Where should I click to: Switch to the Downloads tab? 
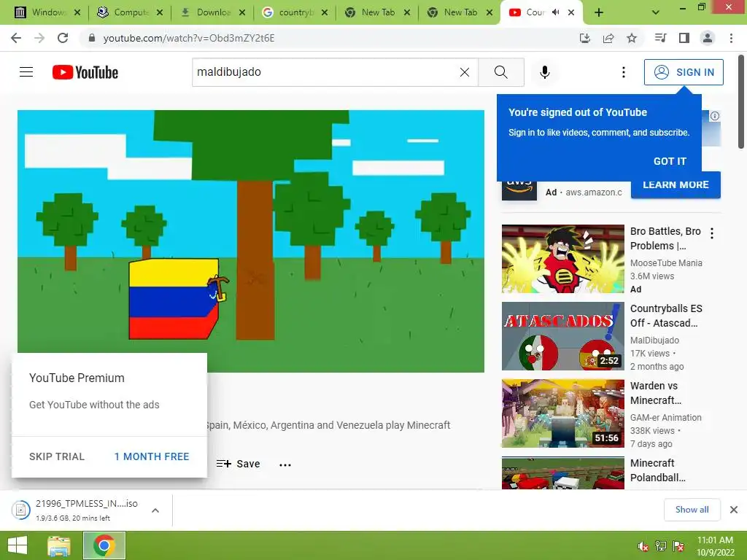tap(212, 12)
